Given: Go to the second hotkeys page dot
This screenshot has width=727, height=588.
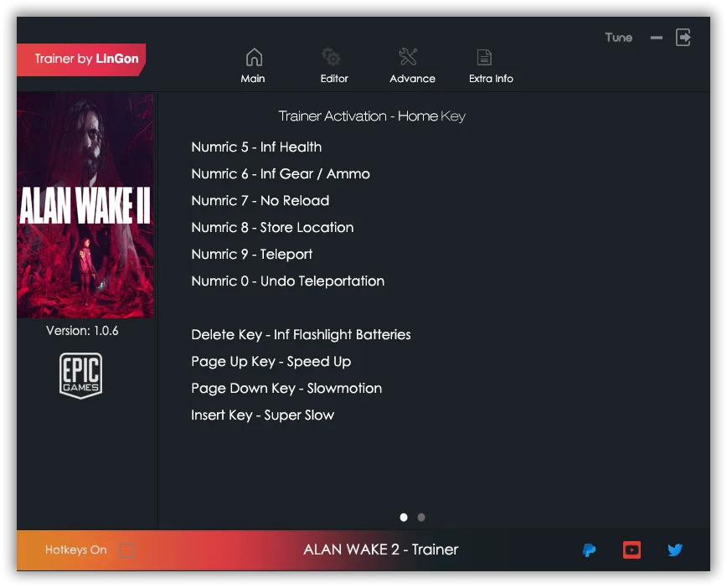Looking at the screenshot, I should [x=420, y=517].
